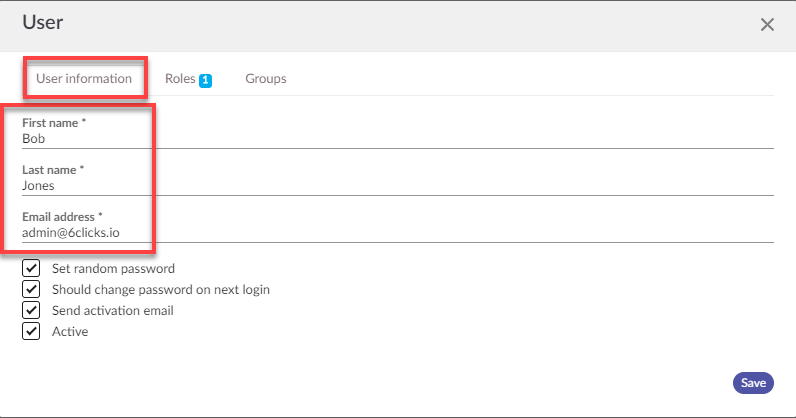The height and width of the screenshot is (418, 796).
Task: Close the User dialog with the X
Action: click(x=767, y=24)
